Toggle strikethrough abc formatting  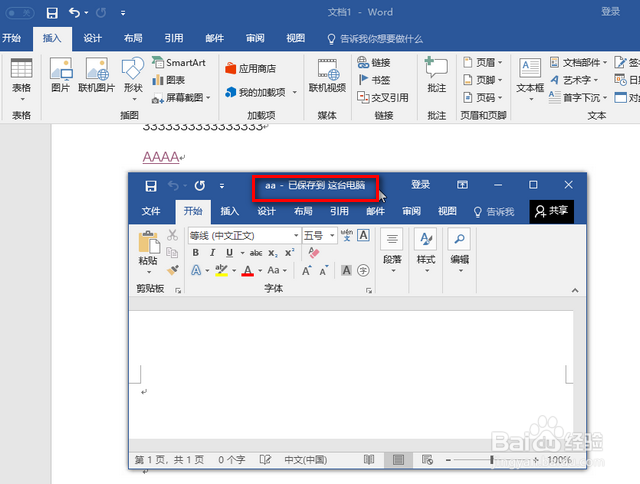tap(256, 253)
